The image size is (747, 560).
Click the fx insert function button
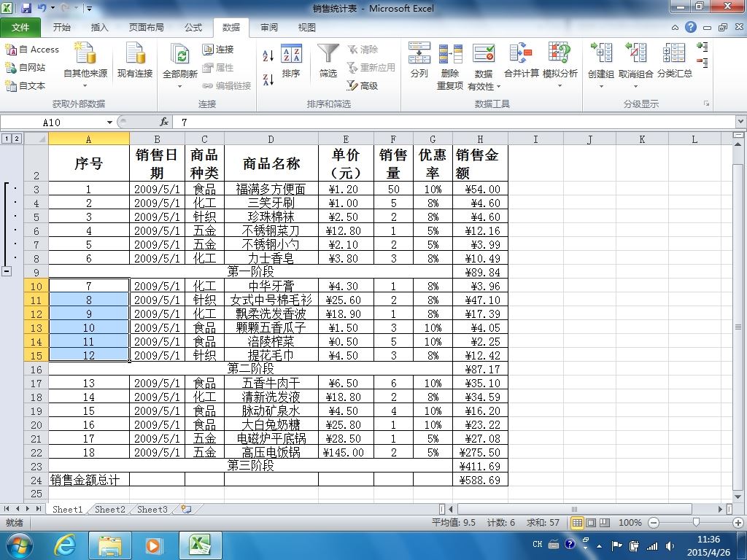coord(164,122)
